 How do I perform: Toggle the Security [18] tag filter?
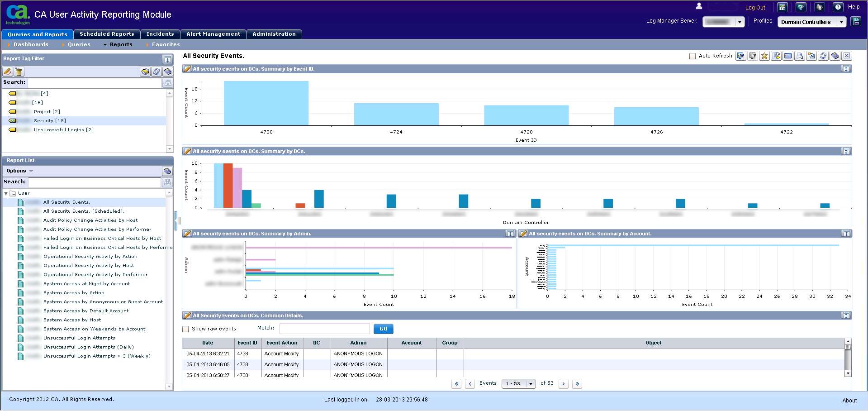[x=85, y=121]
